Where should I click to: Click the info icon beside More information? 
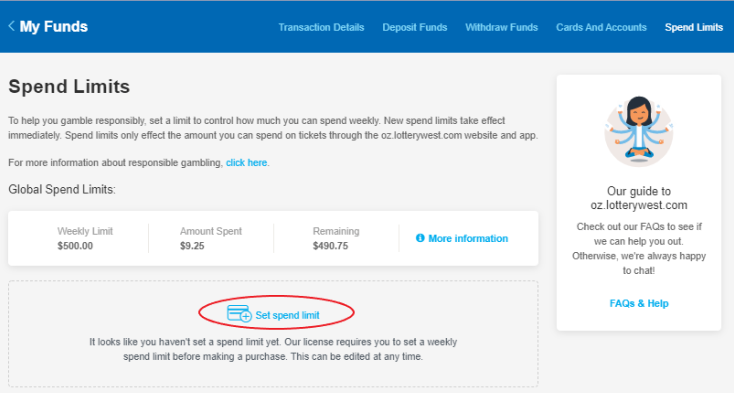coord(420,238)
